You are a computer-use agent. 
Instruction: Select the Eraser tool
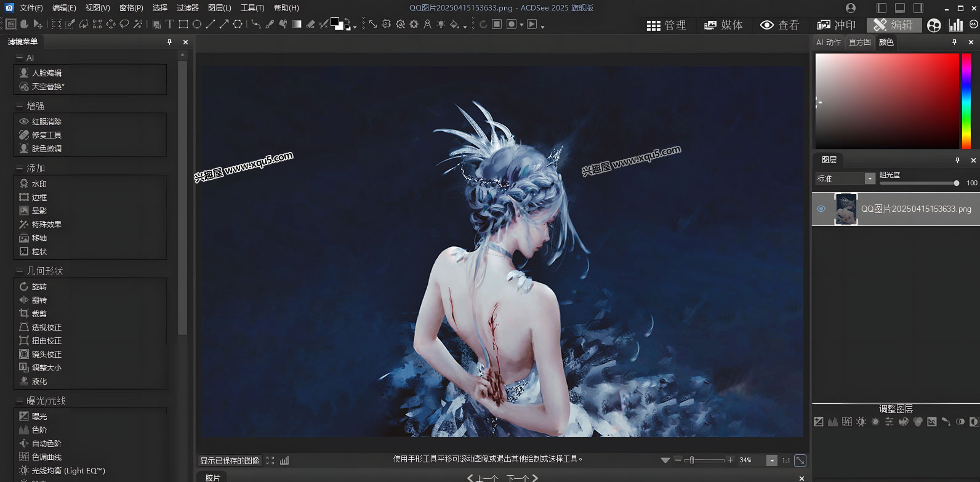[x=310, y=24]
